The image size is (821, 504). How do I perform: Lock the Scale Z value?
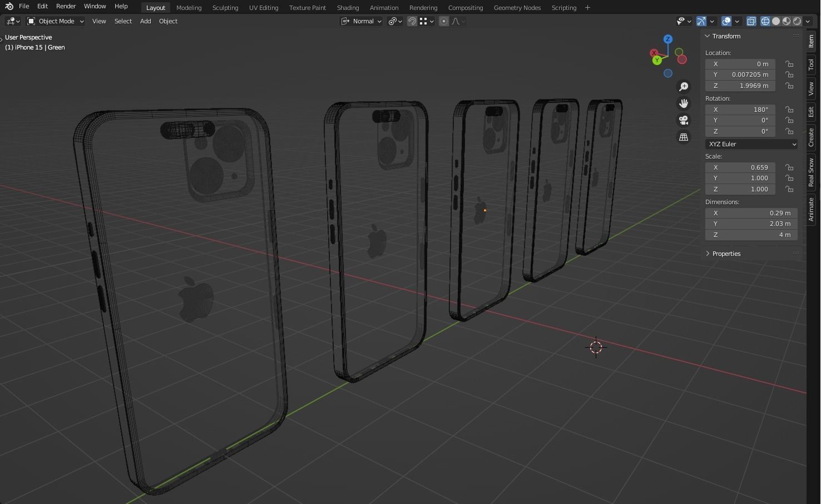(789, 189)
